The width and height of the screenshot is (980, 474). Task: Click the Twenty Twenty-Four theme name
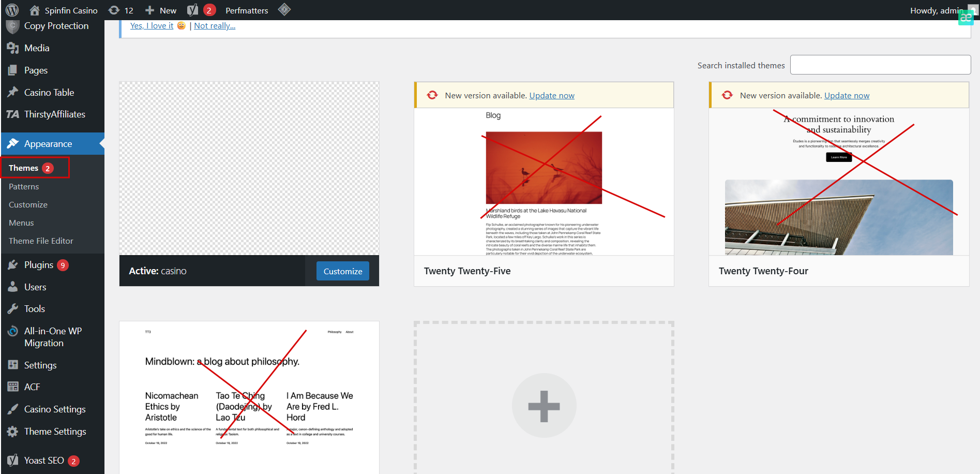coord(763,271)
